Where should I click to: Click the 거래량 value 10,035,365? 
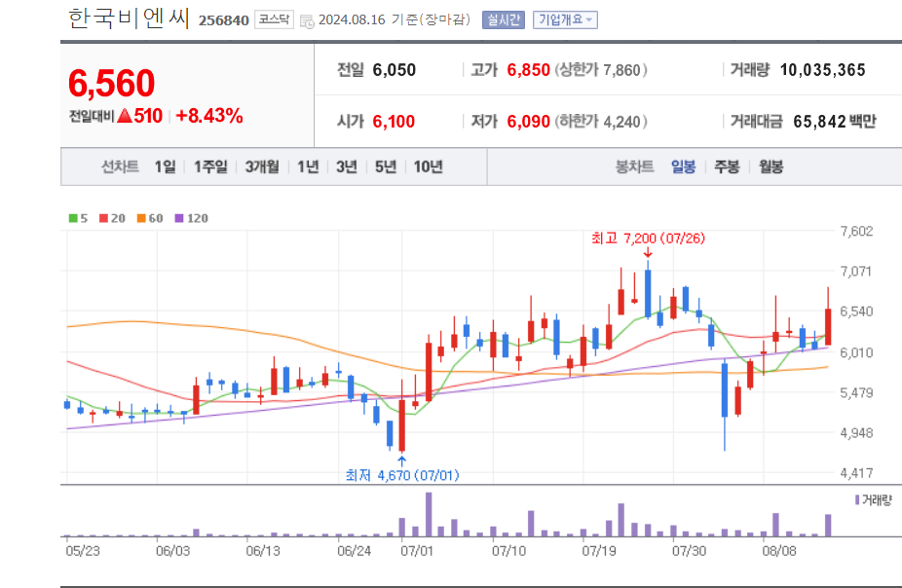(x=823, y=70)
